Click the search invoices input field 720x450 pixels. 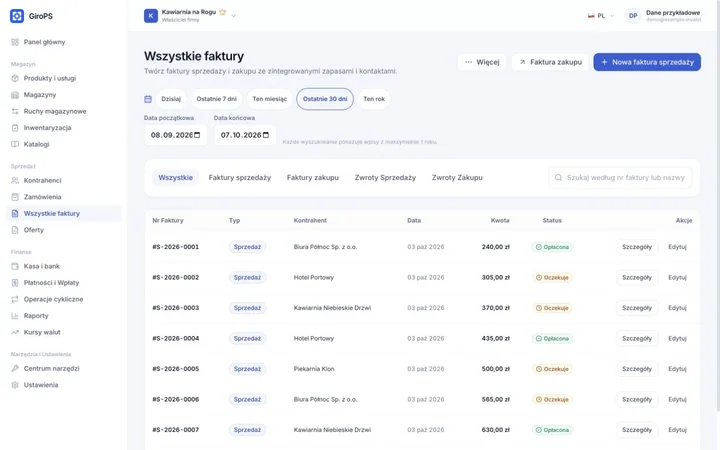(620, 178)
